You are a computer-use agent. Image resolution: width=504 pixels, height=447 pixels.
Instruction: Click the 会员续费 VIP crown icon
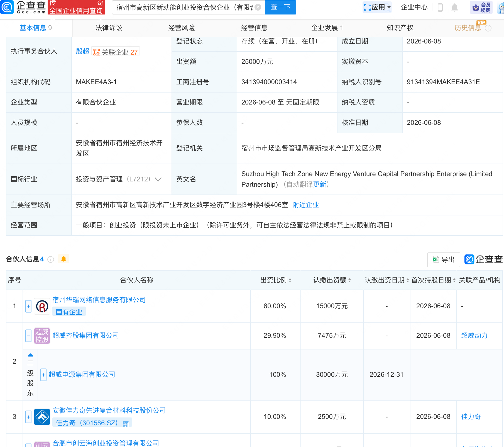[x=481, y=7]
